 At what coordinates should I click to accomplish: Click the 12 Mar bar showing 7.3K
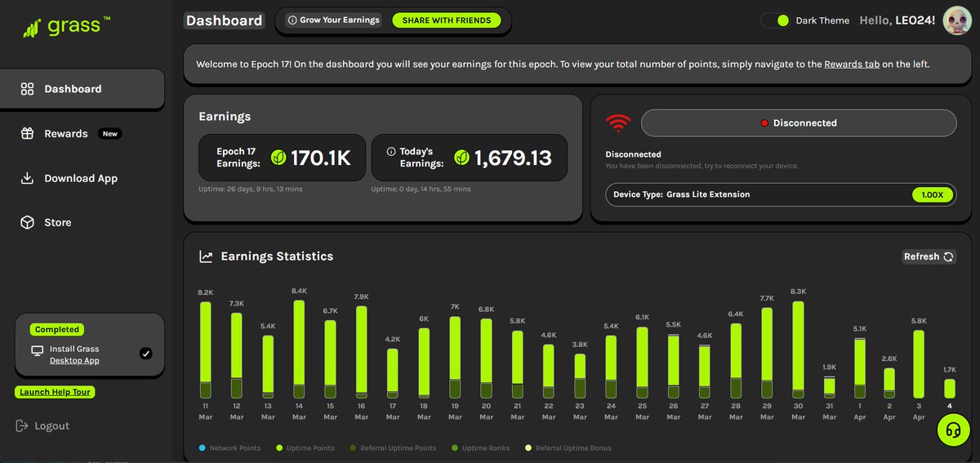236,355
